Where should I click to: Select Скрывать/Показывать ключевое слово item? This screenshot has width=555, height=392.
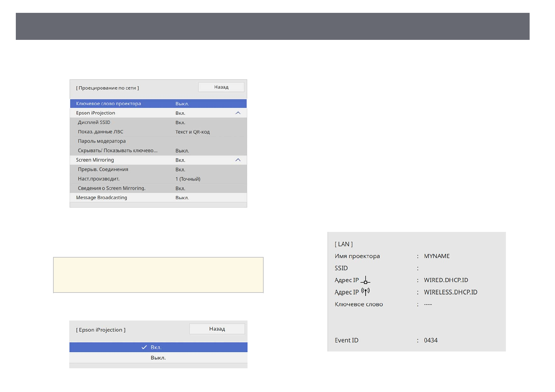[158, 151]
